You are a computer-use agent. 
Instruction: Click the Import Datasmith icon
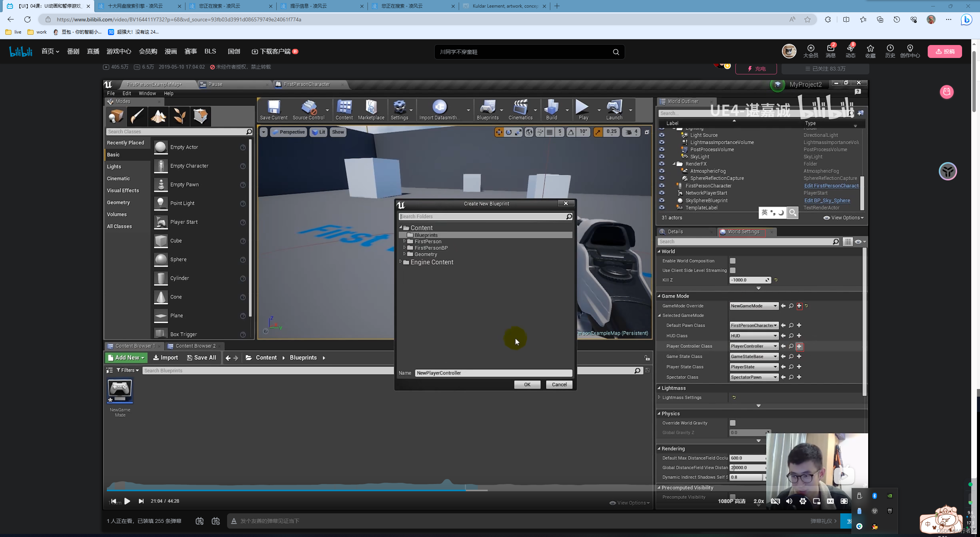click(x=440, y=110)
